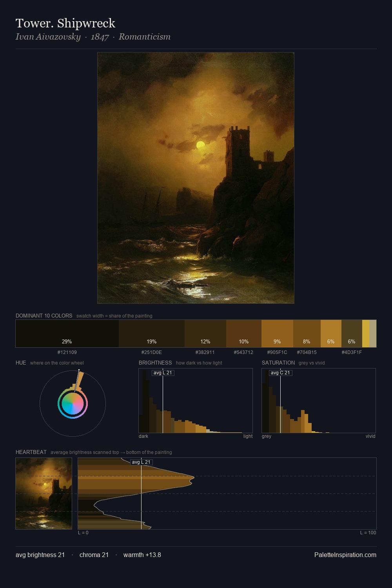
Task: Click hex code #121109
Action: pos(67,352)
